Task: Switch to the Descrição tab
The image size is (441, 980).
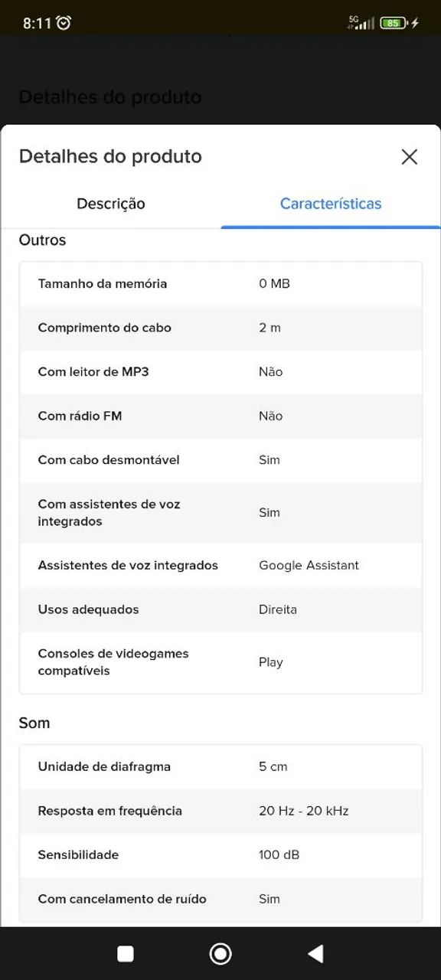Action: pos(110,204)
